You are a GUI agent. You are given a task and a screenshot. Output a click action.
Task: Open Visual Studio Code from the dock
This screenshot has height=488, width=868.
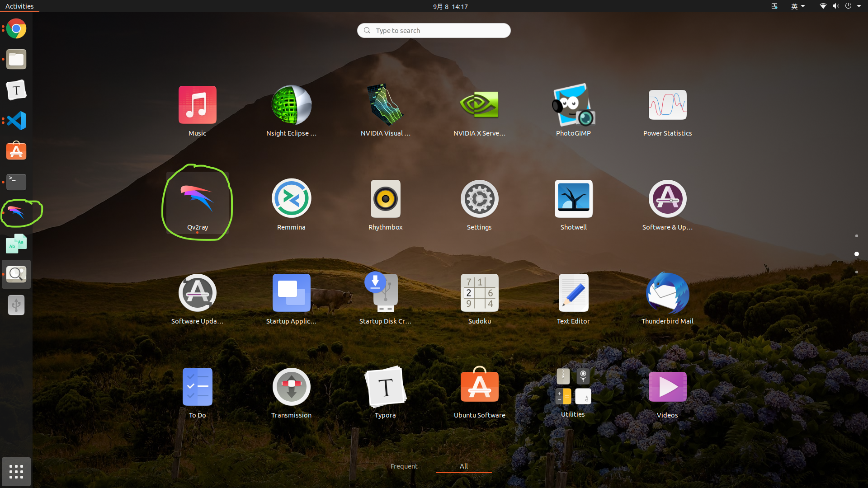[x=16, y=121]
